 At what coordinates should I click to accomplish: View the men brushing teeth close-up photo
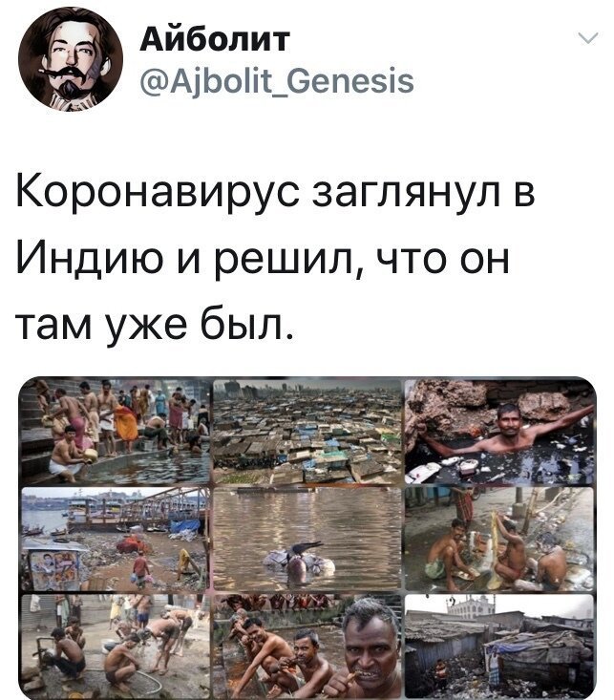click(307, 646)
